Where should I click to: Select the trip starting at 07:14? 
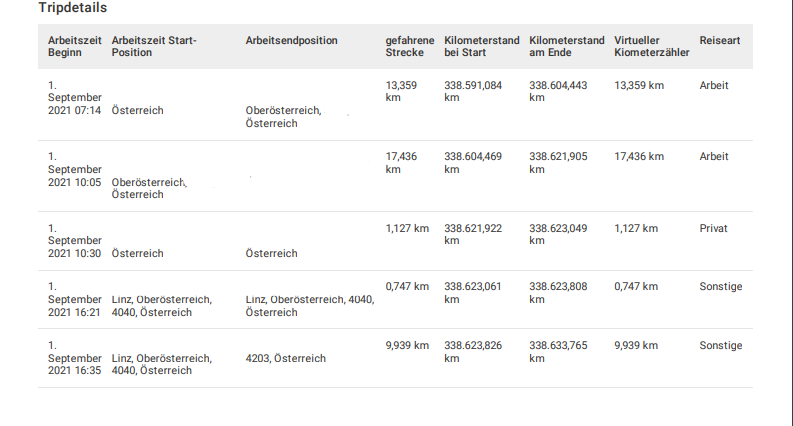coord(395,104)
